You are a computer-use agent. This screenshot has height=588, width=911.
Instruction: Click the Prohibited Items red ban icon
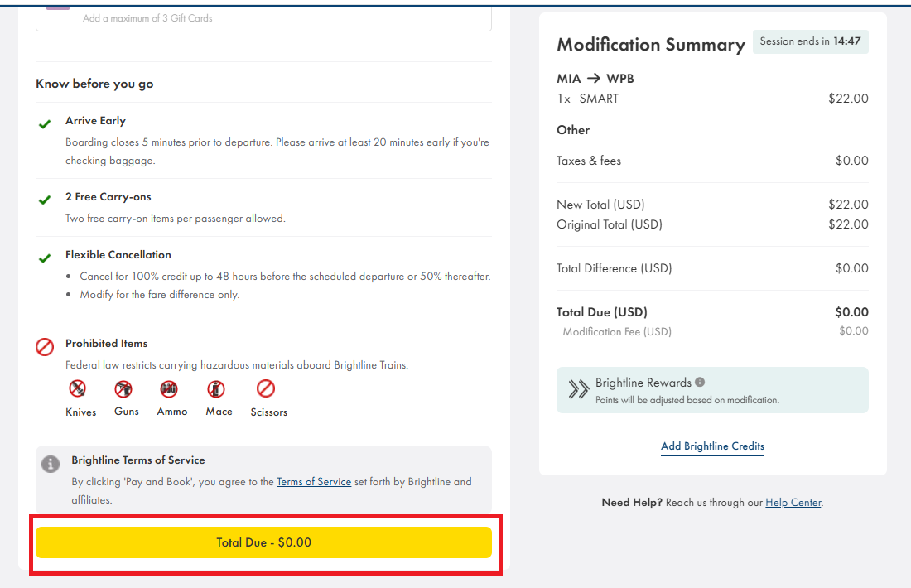coord(45,347)
